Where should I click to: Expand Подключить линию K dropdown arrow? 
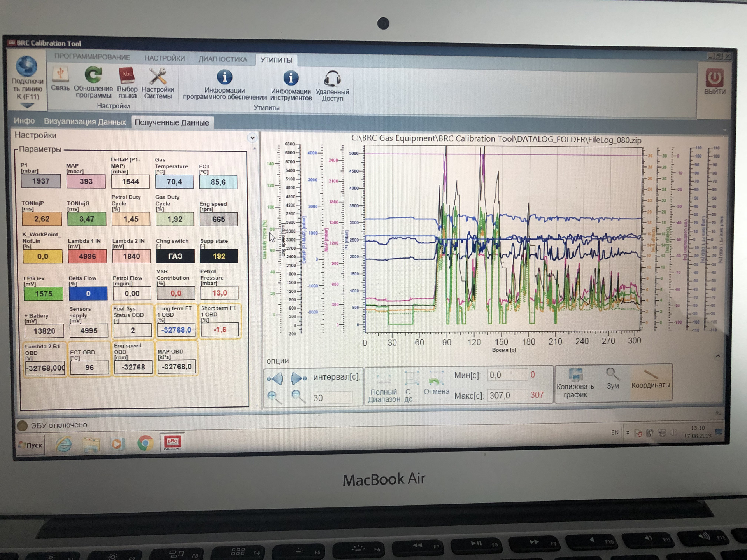(27, 105)
